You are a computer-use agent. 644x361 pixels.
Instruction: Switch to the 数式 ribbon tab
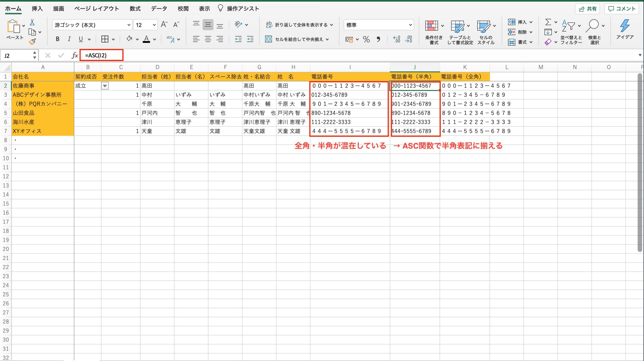point(135,8)
